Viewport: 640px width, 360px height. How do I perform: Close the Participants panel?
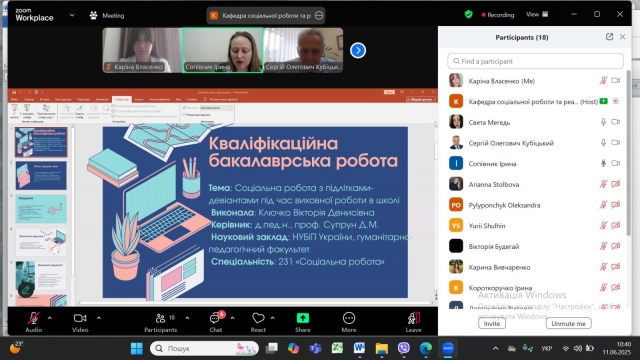click(622, 37)
